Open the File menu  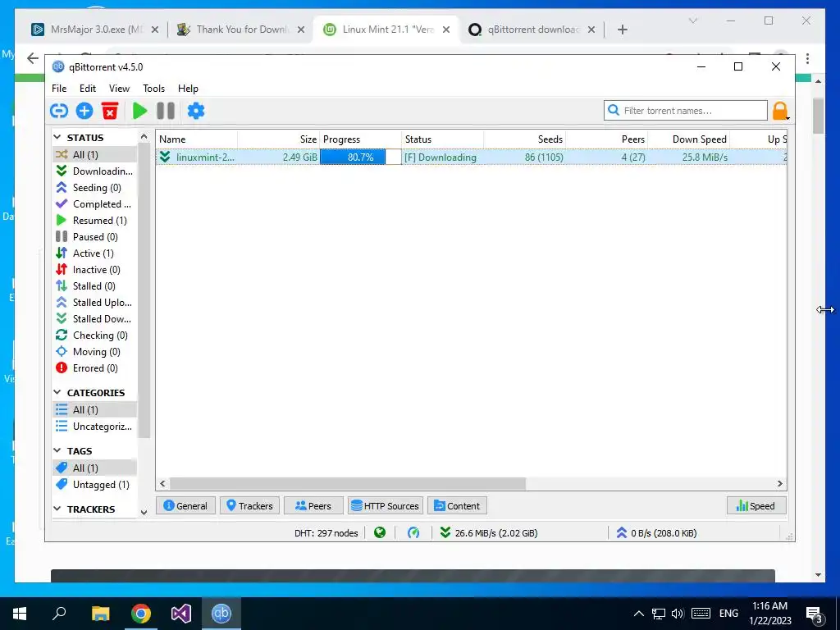coord(59,89)
